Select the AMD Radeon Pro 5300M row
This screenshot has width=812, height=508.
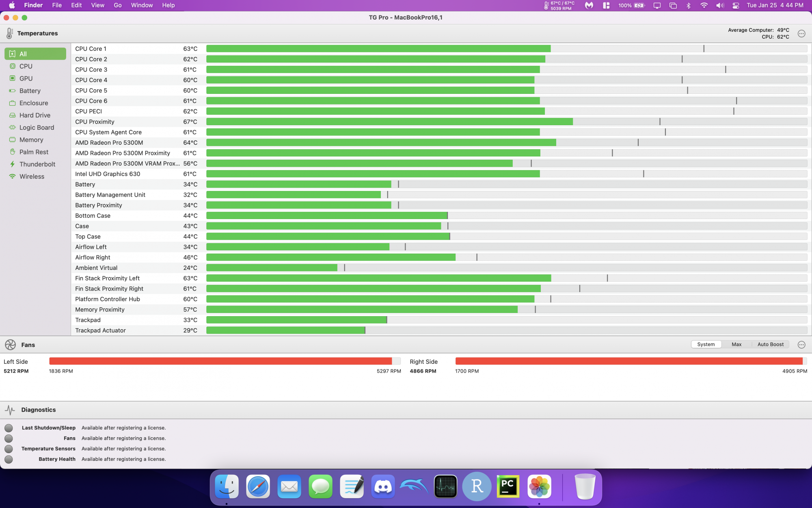(x=441, y=143)
